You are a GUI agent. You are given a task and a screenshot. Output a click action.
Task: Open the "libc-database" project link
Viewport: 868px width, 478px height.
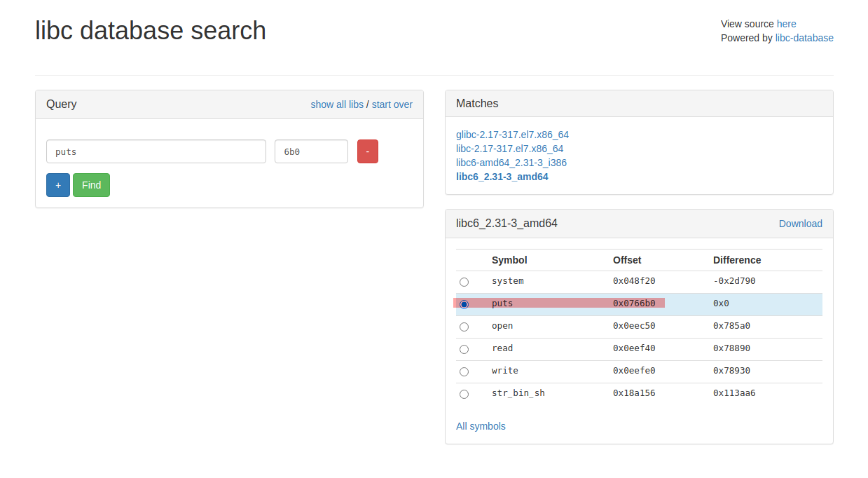pos(804,37)
